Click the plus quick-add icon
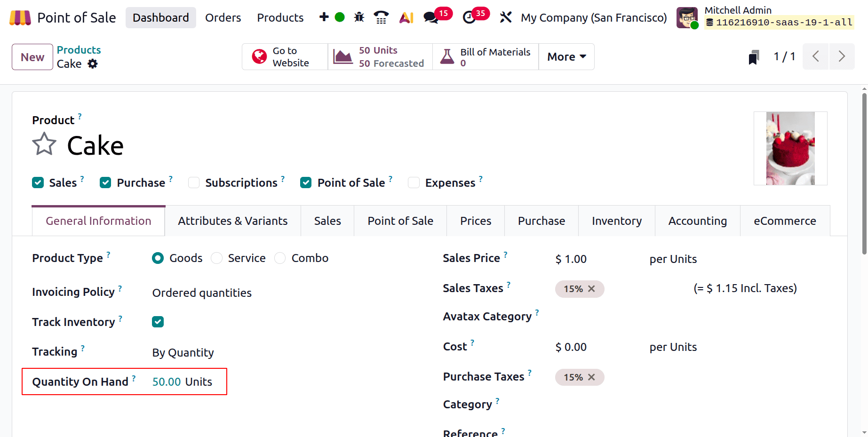Viewport: 868px width, 437px height. [324, 17]
